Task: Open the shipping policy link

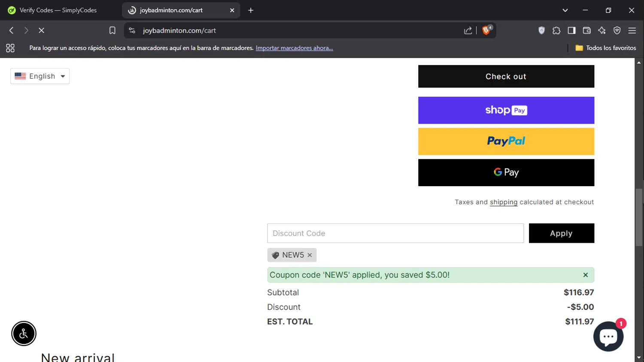Action: point(504,202)
